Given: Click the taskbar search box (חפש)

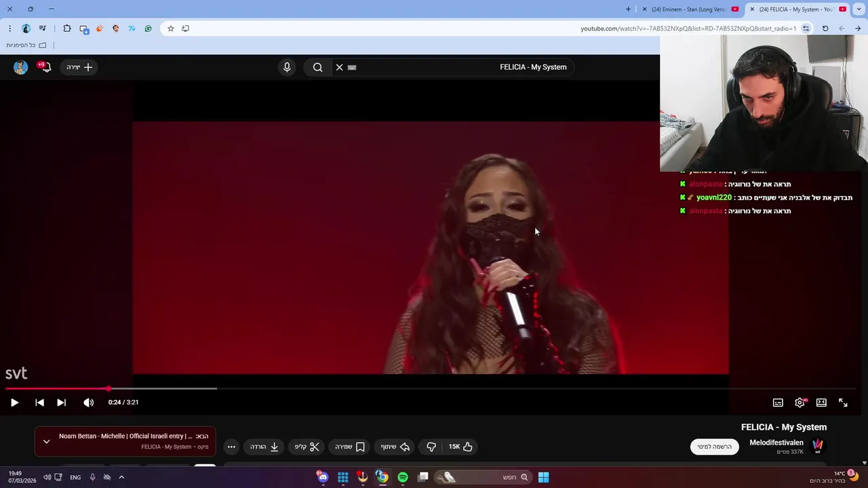Looking at the screenshot, I should (482, 477).
